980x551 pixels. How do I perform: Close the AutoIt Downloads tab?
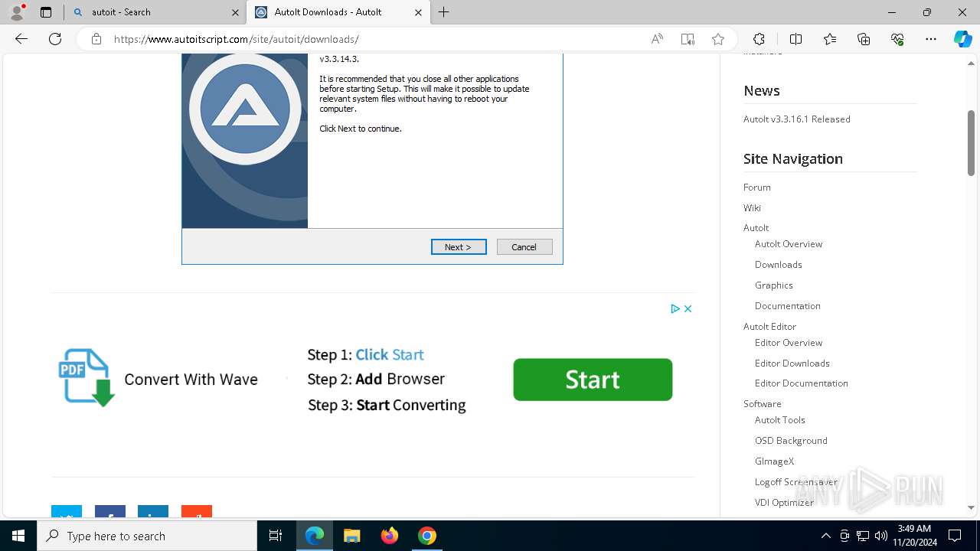tap(418, 12)
